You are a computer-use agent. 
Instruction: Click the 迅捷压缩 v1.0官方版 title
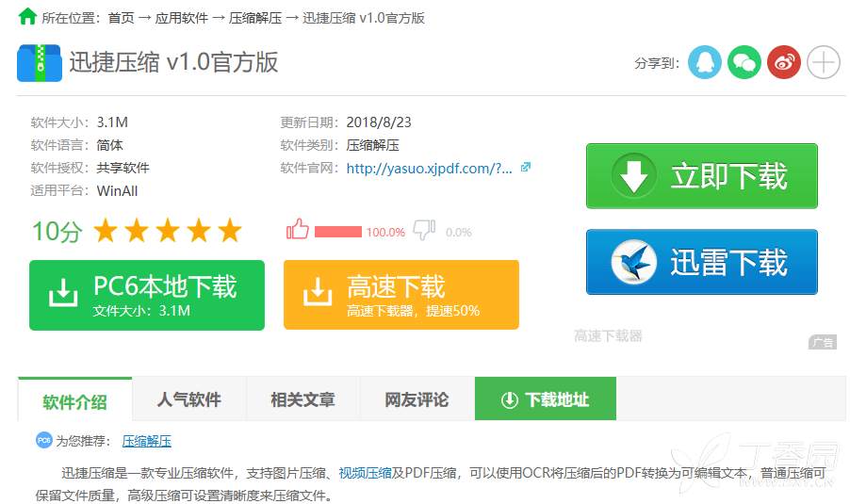pyautogui.click(x=173, y=62)
